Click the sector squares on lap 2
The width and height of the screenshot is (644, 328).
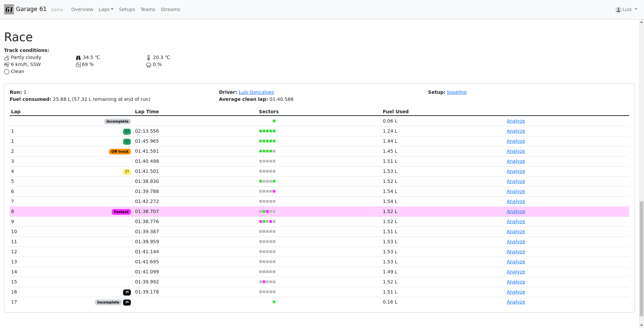coord(267,151)
